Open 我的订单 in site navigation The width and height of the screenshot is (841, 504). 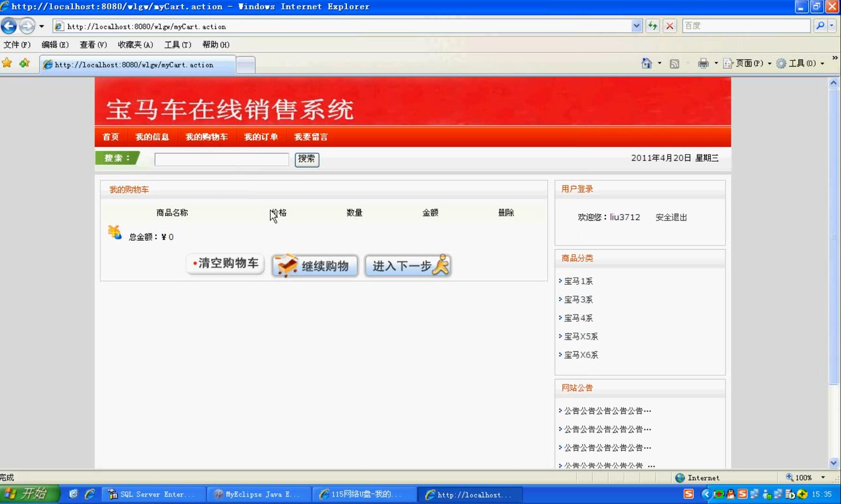[x=260, y=137]
